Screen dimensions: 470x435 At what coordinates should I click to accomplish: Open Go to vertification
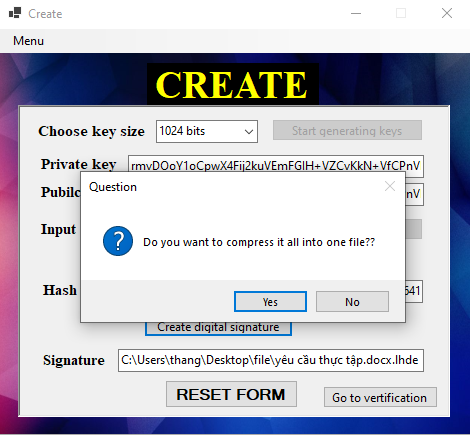tap(380, 397)
